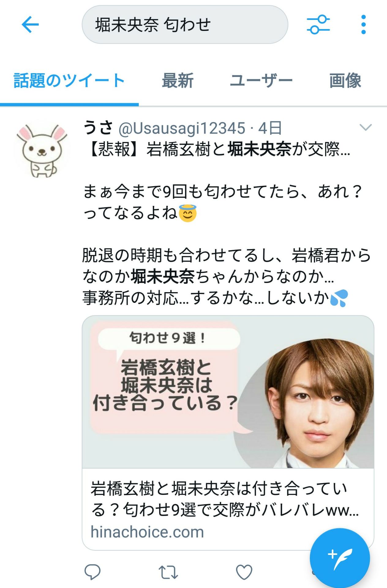Image resolution: width=387 pixels, height=588 pixels.
Task: Open the link card article title
Action: click(x=225, y=499)
